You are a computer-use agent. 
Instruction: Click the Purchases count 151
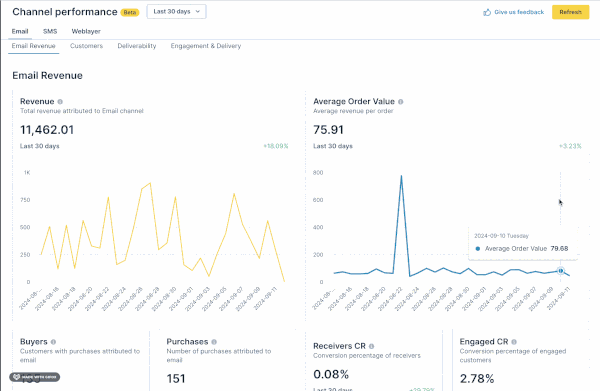[176, 379]
